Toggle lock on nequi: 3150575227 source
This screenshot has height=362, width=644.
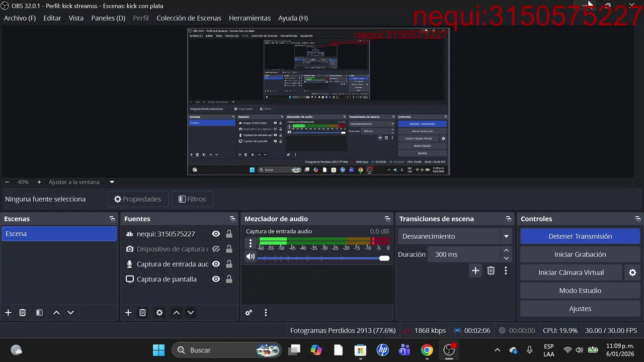coord(229,234)
